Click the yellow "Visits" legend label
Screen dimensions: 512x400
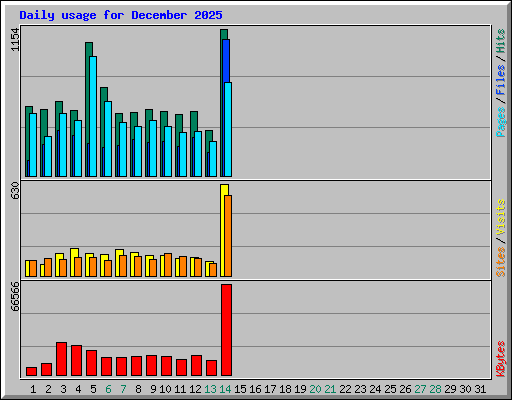tap(501, 217)
